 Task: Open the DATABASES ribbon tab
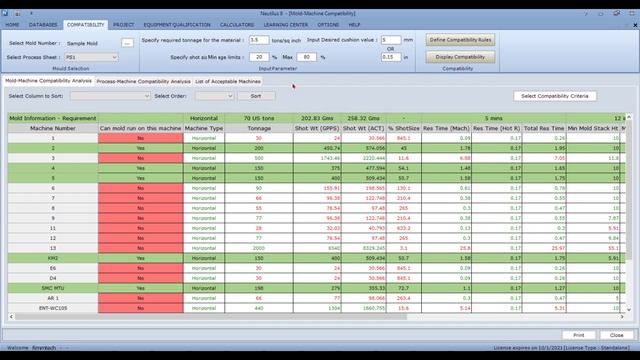click(x=43, y=25)
